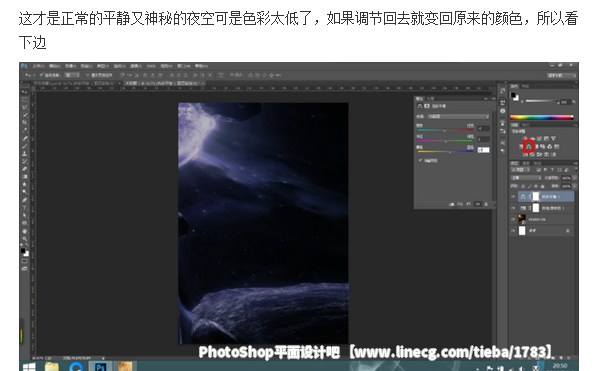This screenshot has width=607, height=371.
Task: Select the Hand tool
Action: [25, 231]
